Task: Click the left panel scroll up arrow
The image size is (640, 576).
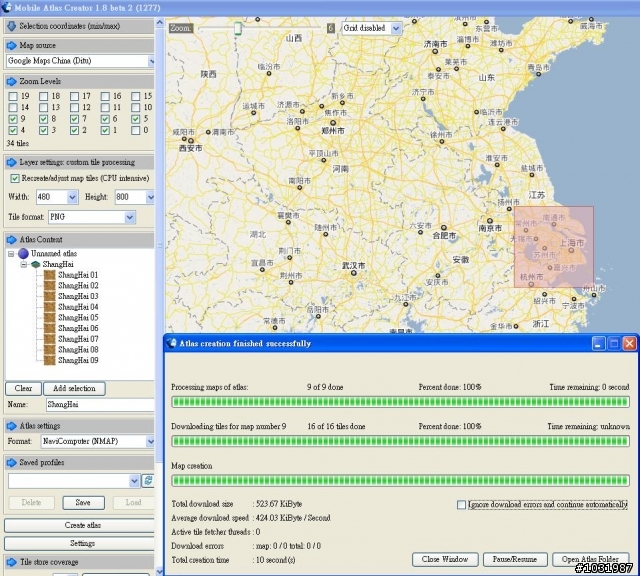Action: (x=160, y=22)
